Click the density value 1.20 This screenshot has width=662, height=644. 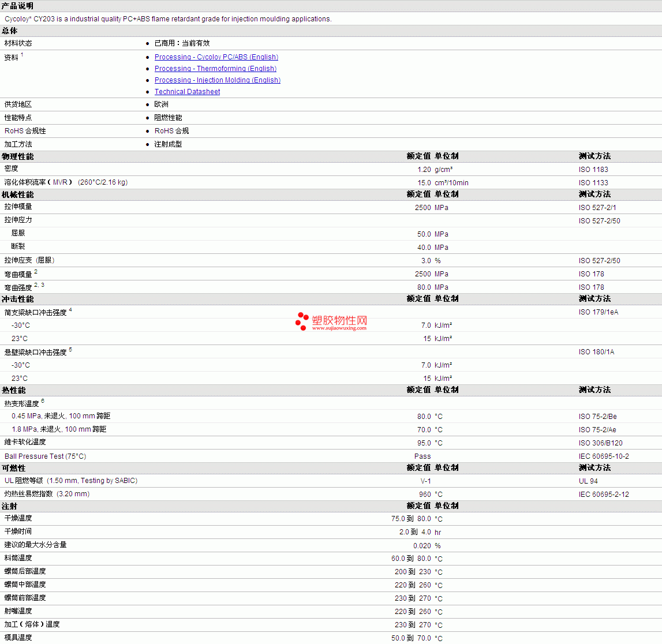coord(424,169)
